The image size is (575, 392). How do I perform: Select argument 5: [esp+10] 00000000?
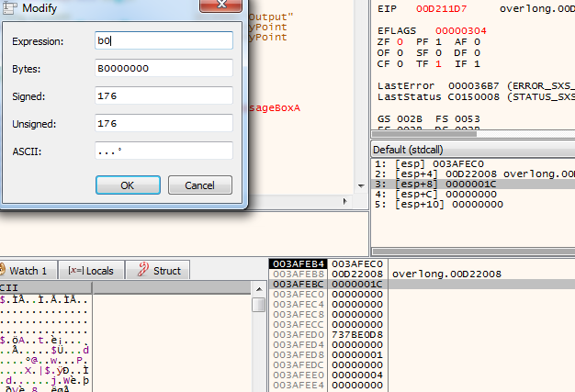tap(473, 204)
